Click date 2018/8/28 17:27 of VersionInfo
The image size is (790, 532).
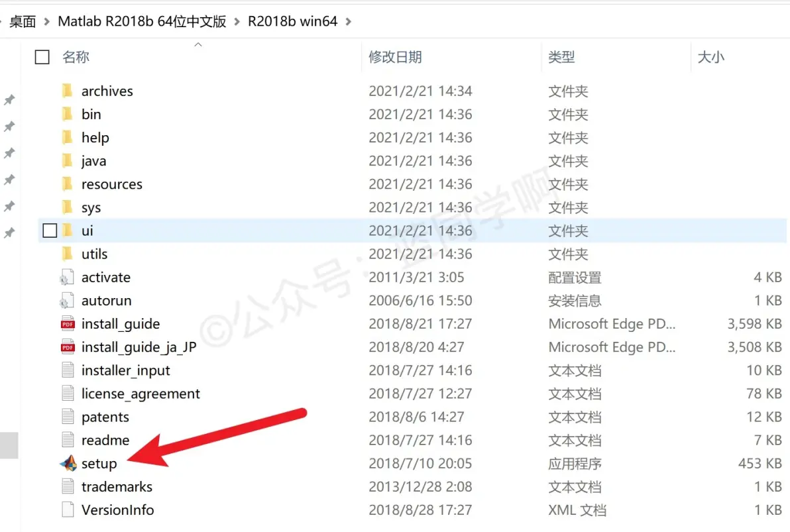[420, 509]
